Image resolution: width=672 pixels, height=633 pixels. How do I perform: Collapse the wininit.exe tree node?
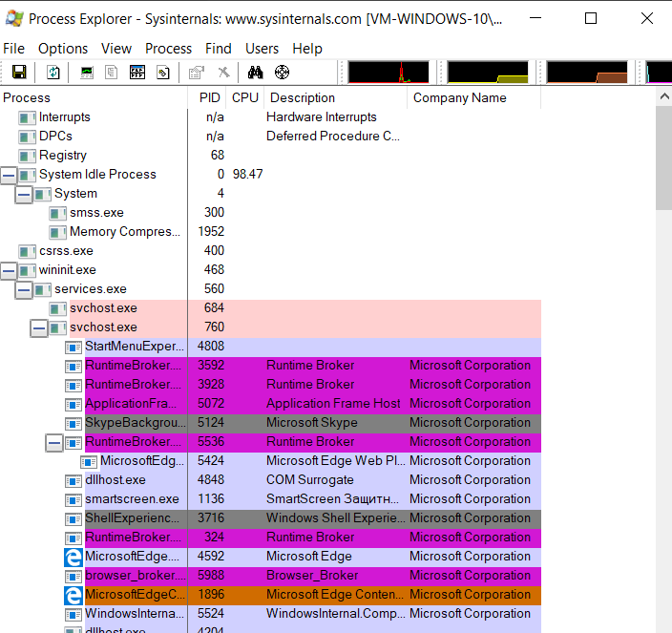9,270
